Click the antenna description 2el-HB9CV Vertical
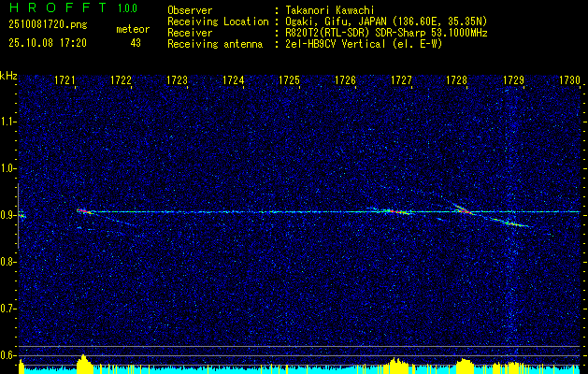The height and width of the screenshot is (374, 588). click(x=336, y=44)
